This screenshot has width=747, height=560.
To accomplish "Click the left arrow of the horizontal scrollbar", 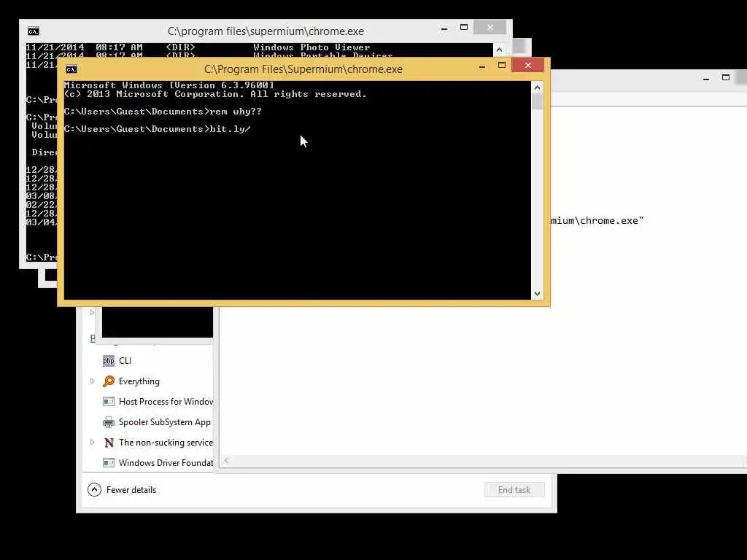I will tap(226, 460).
